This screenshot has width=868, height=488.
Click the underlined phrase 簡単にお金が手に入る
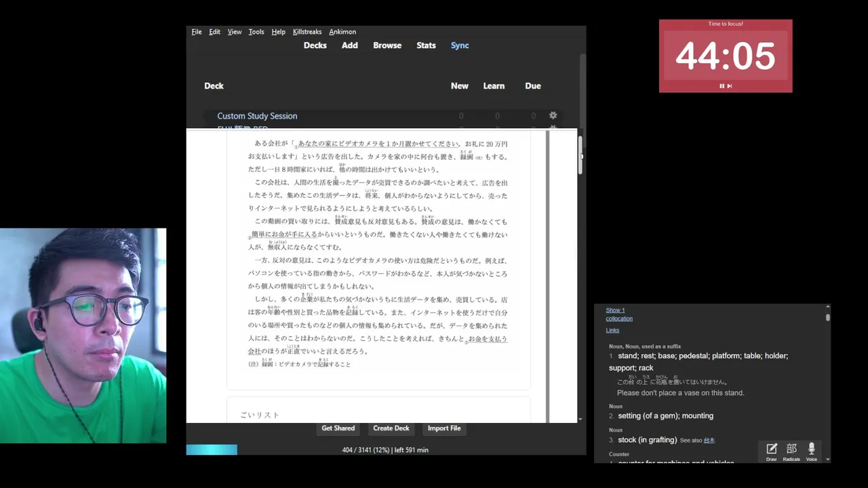pyautogui.click(x=283, y=235)
